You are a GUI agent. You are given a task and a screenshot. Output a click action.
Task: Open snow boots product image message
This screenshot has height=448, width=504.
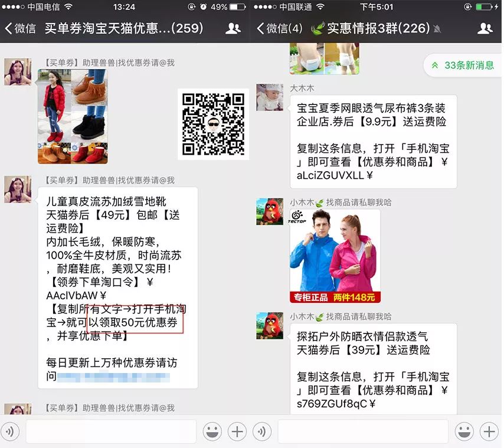click(73, 116)
